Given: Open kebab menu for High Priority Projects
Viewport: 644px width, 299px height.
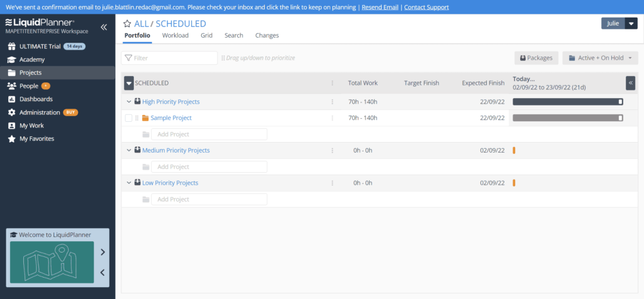Looking at the screenshot, I should coord(333,102).
